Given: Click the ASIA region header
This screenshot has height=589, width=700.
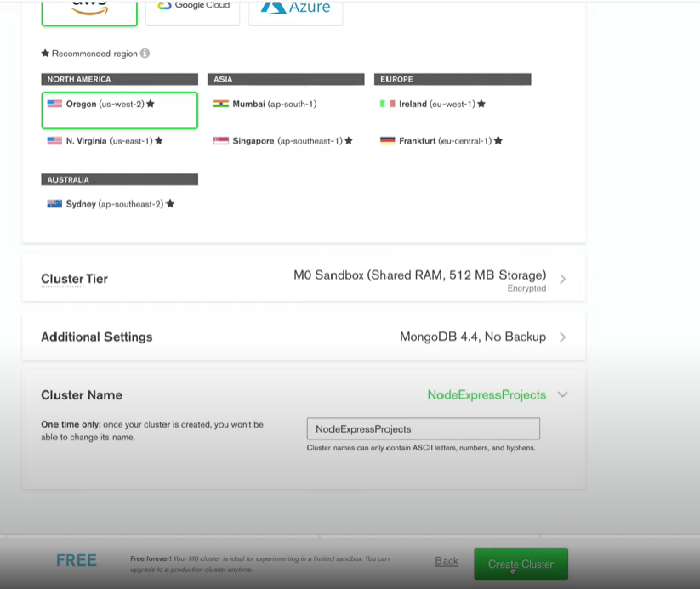Looking at the screenshot, I should point(286,79).
